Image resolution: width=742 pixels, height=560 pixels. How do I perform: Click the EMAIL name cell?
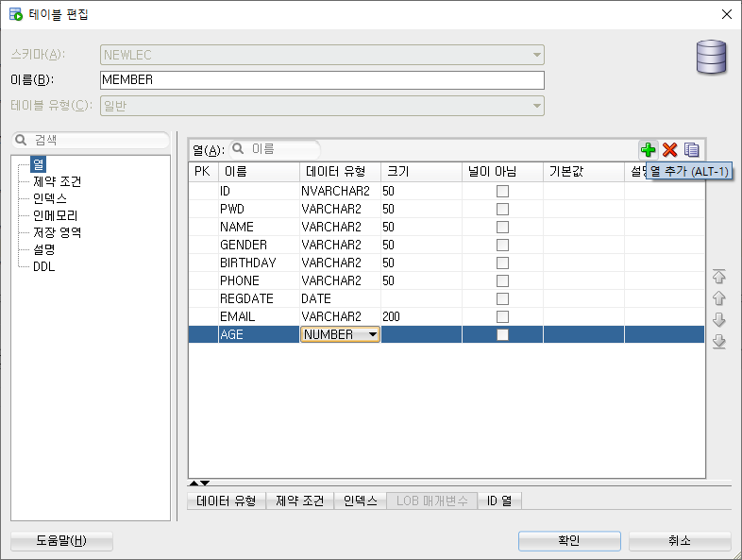pos(259,316)
